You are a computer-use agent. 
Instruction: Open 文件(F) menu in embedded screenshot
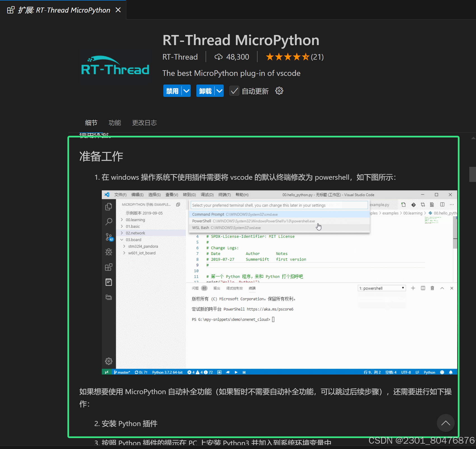click(x=120, y=195)
